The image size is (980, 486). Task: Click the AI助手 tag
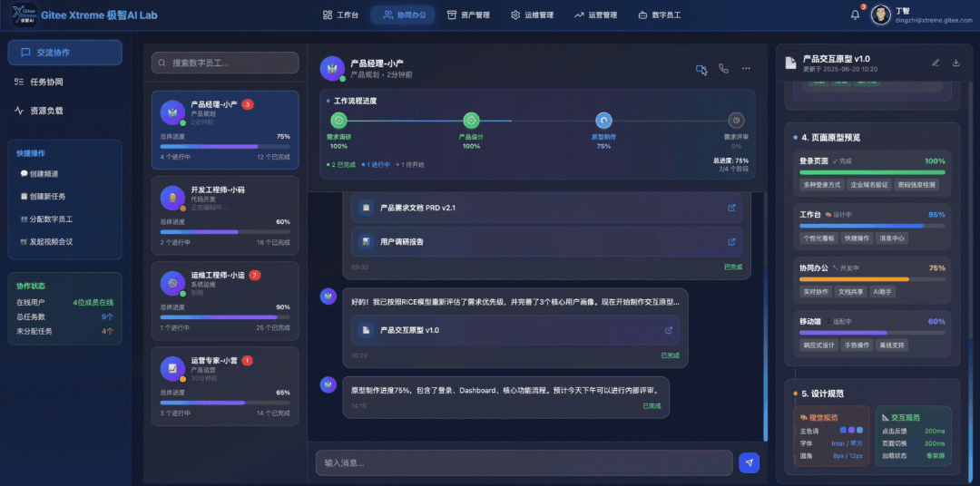pyautogui.click(x=883, y=292)
